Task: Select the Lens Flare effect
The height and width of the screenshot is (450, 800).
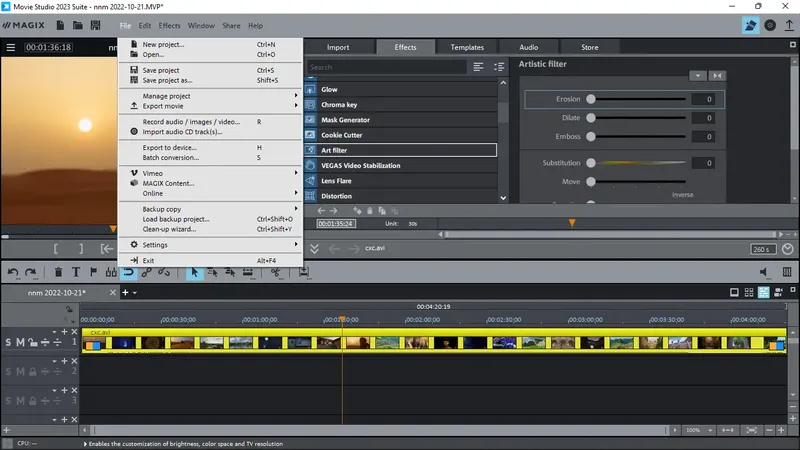Action: (x=401, y=181)
